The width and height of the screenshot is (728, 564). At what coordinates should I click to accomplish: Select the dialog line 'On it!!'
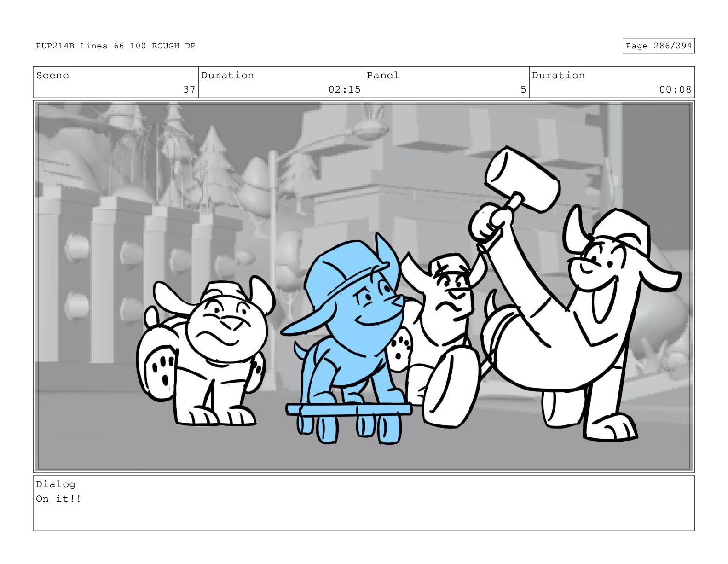[58, 499]
